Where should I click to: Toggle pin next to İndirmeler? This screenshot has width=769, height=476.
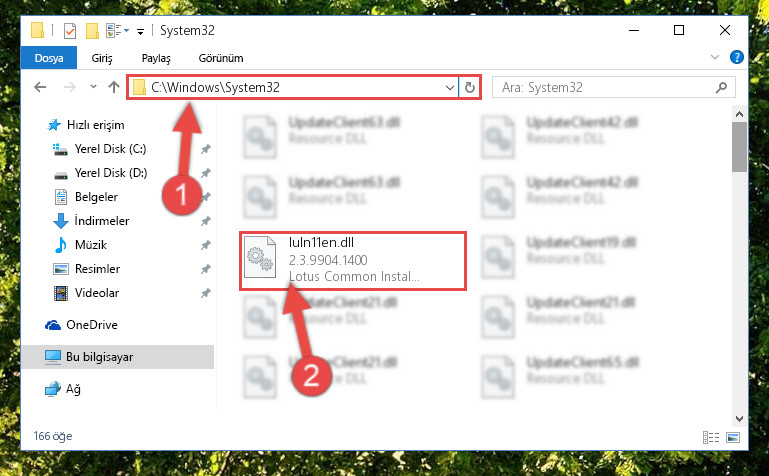tap(205, 221)
